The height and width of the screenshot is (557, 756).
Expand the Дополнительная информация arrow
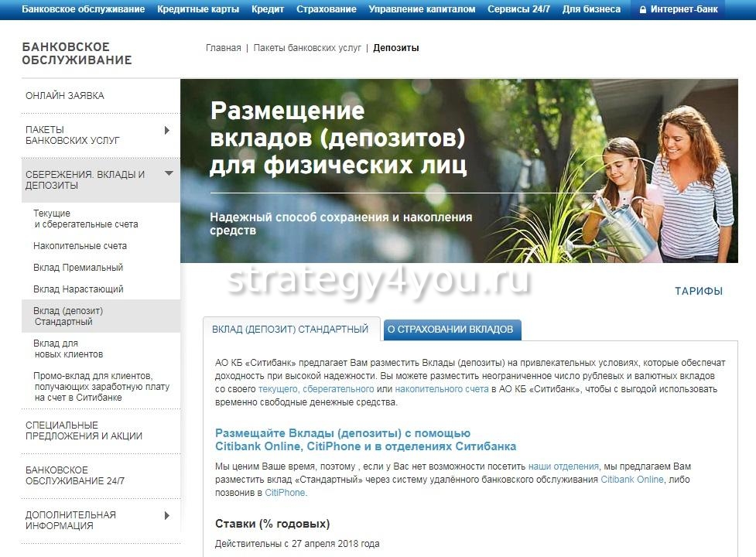click(x=167, y=515)
